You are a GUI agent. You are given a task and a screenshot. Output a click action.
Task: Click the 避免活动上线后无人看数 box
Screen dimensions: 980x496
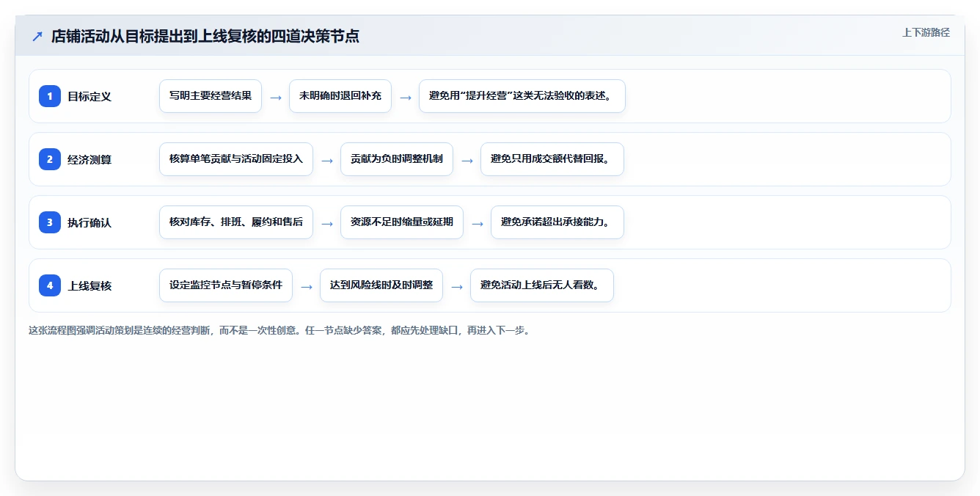coord(542,285)
